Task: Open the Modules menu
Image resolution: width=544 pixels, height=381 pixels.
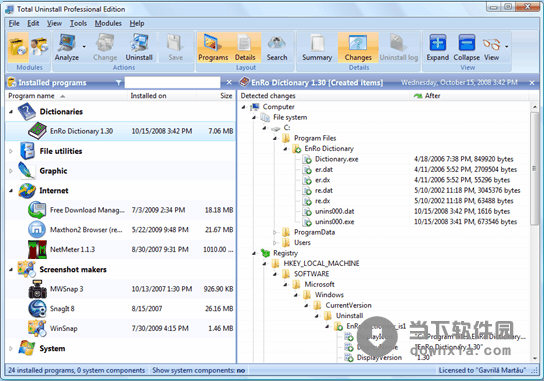Action: [x=108, y=23]
